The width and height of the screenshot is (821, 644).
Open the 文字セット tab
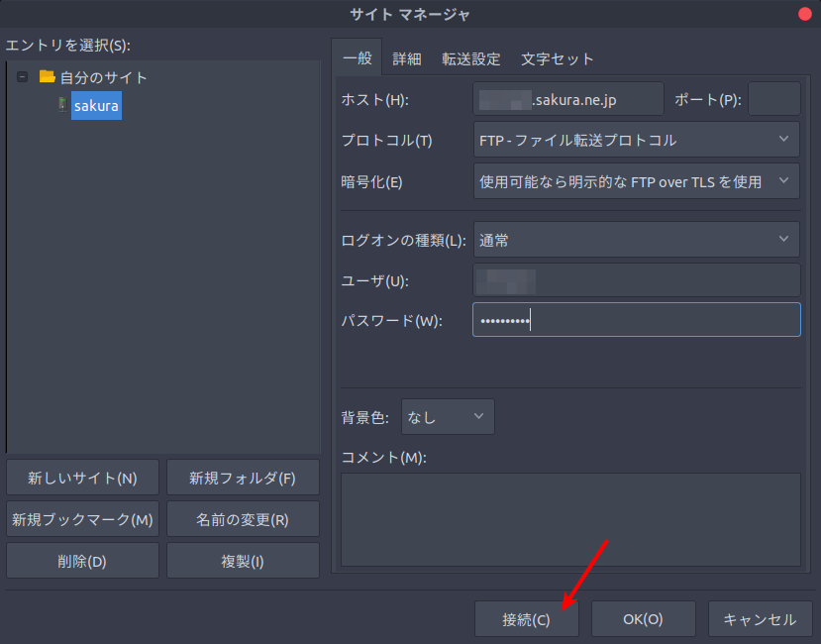tap(557, 58)
